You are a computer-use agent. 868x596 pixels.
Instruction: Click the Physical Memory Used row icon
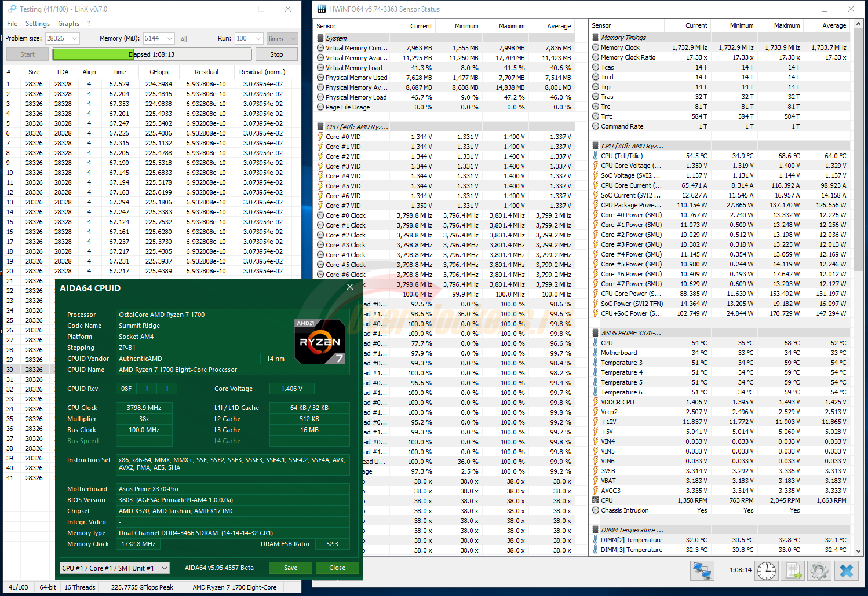click(320, 78)
